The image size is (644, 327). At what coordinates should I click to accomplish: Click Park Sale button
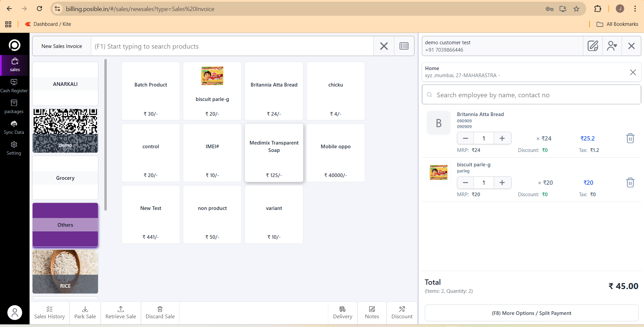tap(85, 313)
